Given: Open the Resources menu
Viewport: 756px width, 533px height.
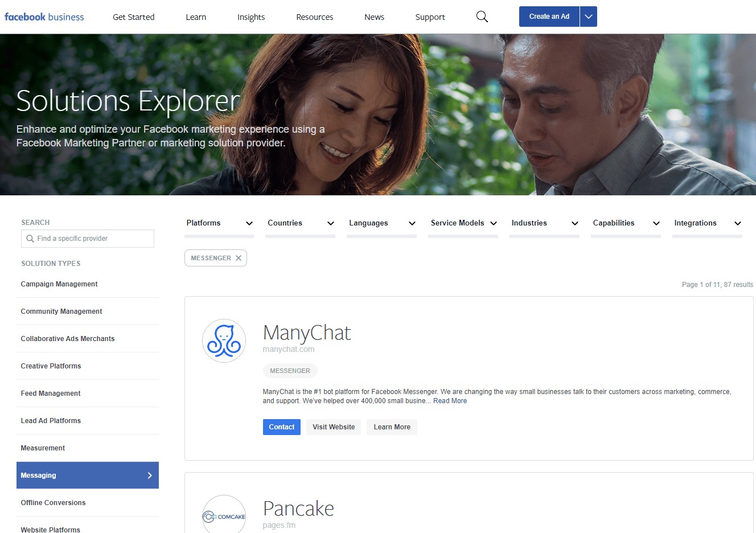Looking at the screenshot, I should coord(315,17).
